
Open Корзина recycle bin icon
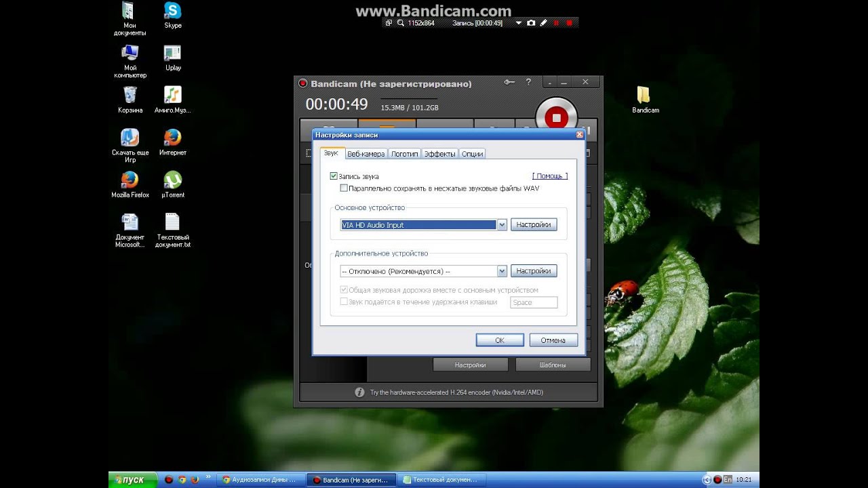coord(130,100)
